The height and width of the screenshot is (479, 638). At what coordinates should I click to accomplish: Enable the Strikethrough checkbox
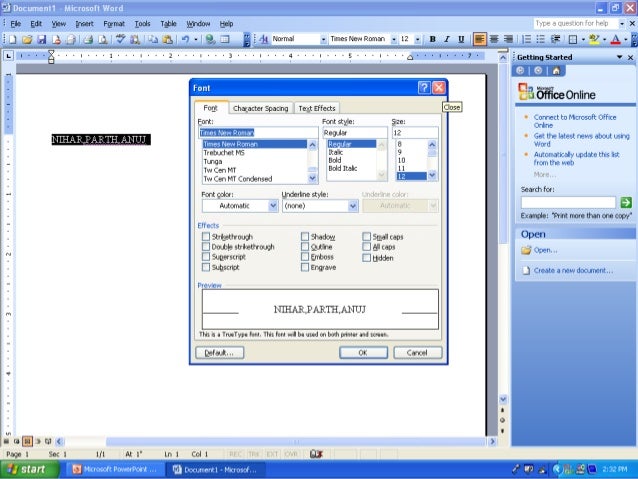(x=206, y=236)
